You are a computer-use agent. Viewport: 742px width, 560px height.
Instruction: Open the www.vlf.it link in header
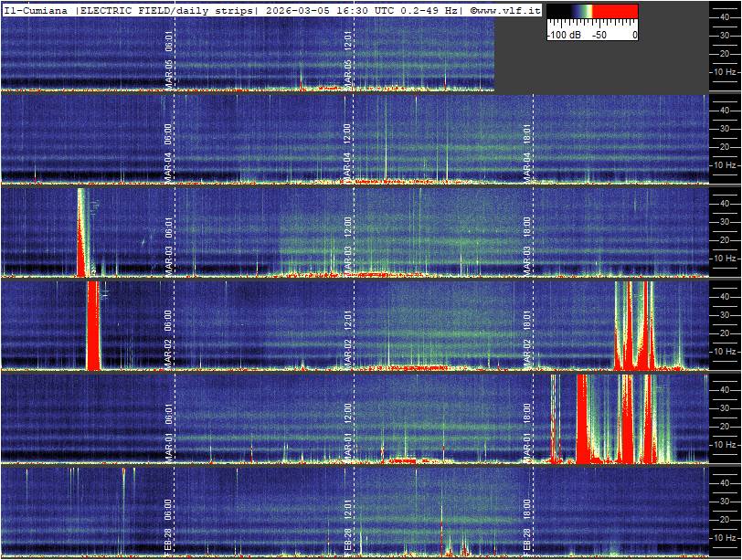pyautogui.click(x=509, y=10)
